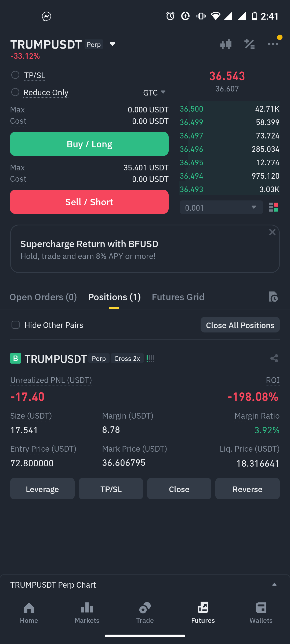Tap the margin ratio level indicator bars

coord(150,358)
